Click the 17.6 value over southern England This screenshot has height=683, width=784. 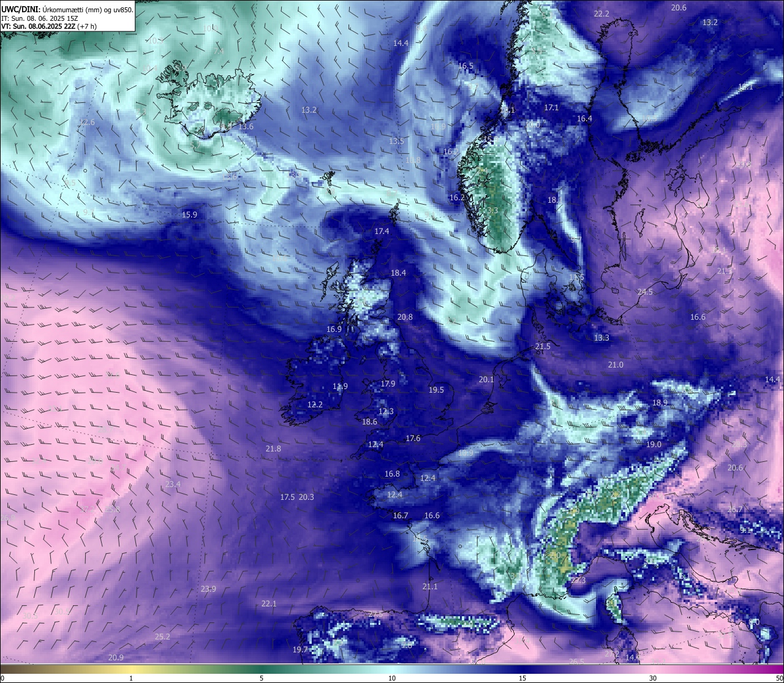click(x=413, y=438)
